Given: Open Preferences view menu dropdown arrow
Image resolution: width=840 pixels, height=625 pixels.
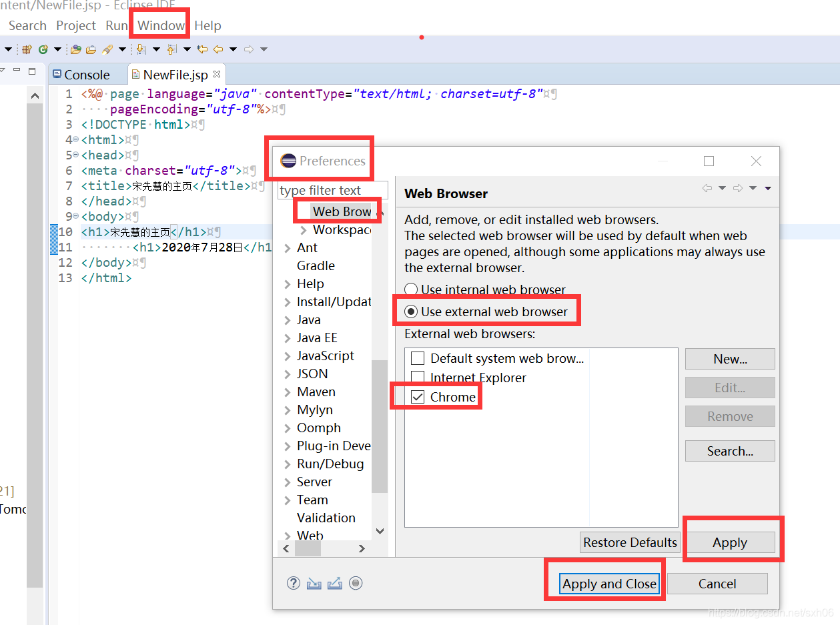Looking at the screenshot, I should coord(768,189).
